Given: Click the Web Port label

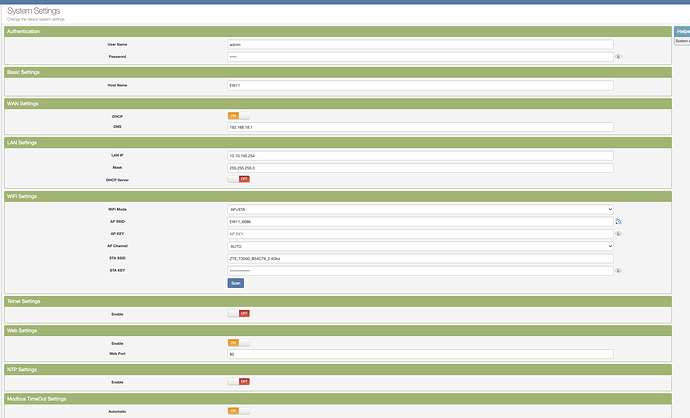Looking at the screenshot, I should click(117, 354).
